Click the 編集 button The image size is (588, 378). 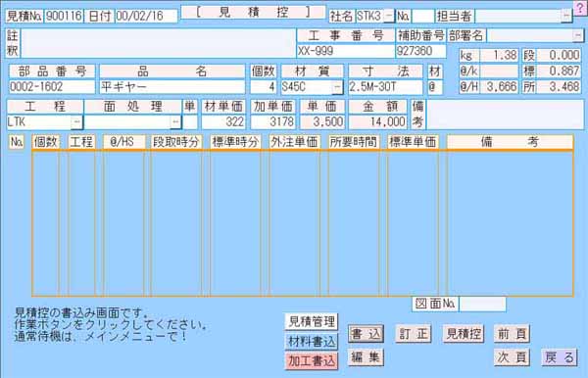point(366,357)
